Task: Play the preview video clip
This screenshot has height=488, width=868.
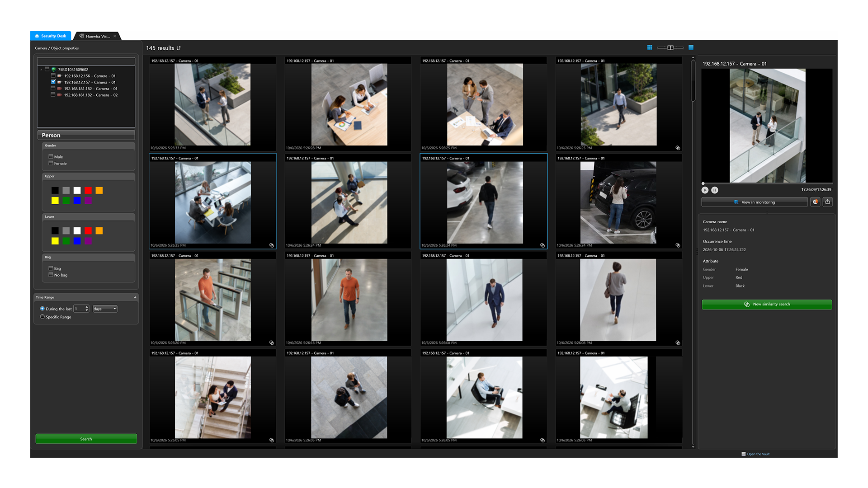Action: [705, 190]
